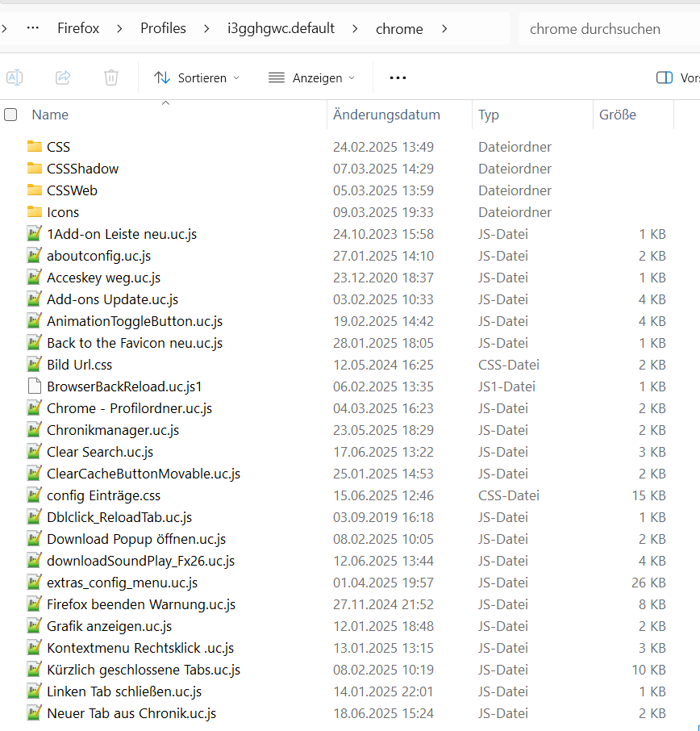Expand the chevron after Profiles breadcrumb

pyautogui.click(x=207, y=29)
